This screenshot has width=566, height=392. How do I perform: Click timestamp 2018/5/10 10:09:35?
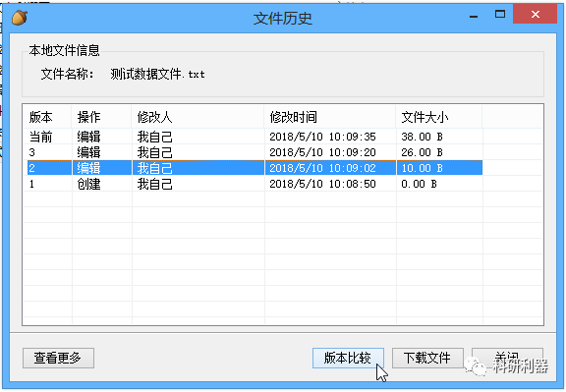tap(322, 137)
